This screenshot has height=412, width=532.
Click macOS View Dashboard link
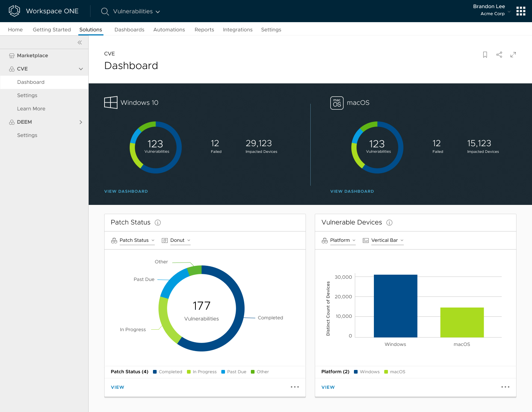352,191
